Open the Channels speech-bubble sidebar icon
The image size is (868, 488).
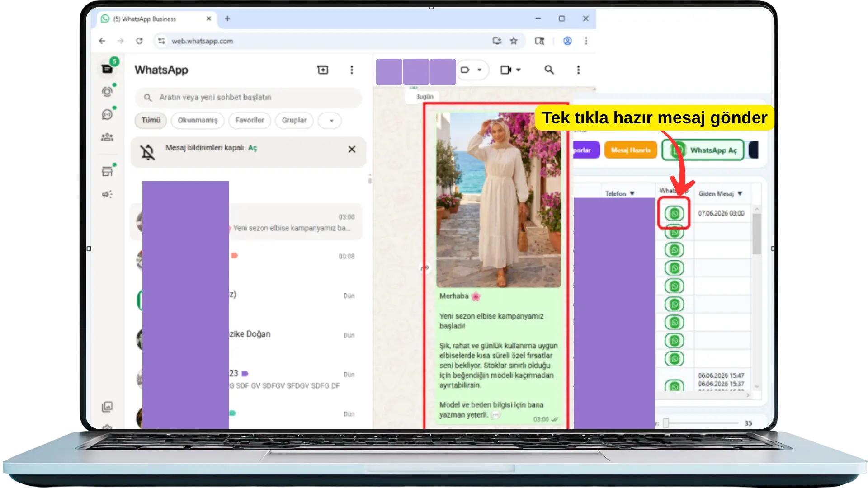(107, 114)
